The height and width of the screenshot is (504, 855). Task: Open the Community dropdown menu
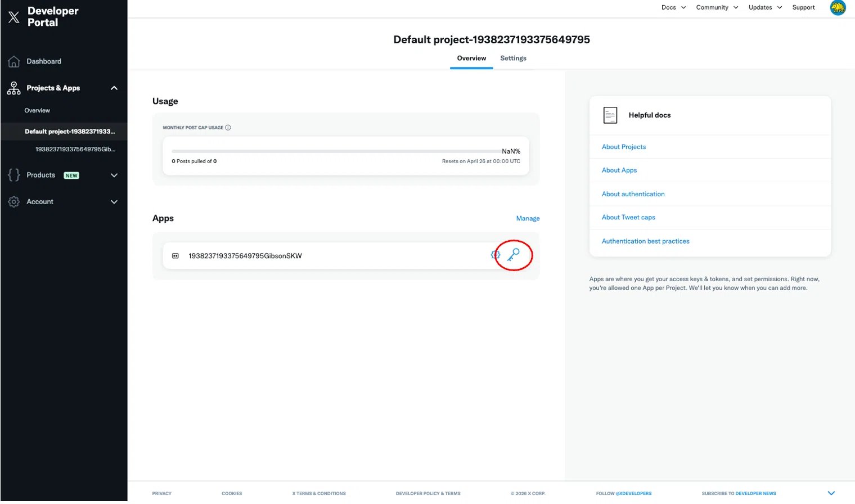point(717,7)
